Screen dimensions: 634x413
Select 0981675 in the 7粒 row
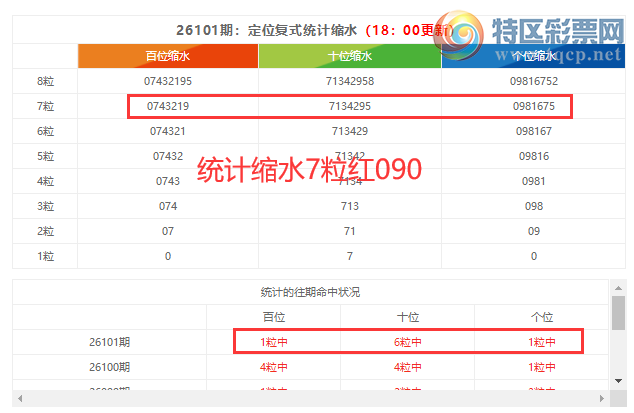[531, 106]
